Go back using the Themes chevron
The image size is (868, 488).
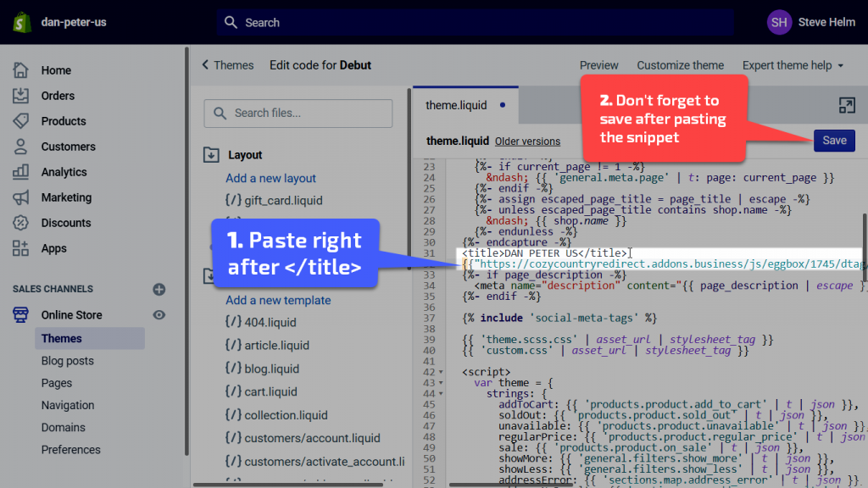point(205,64)
